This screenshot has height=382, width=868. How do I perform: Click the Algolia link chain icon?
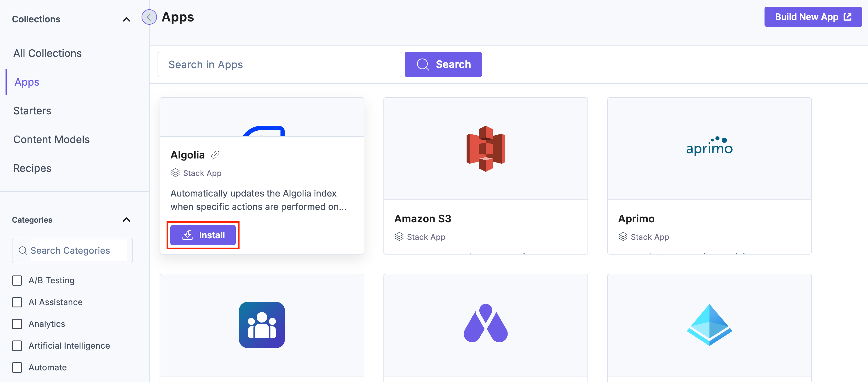215,155
